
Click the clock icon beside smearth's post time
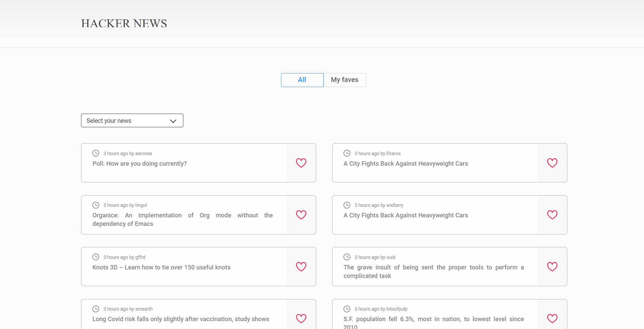coord(96,309)
